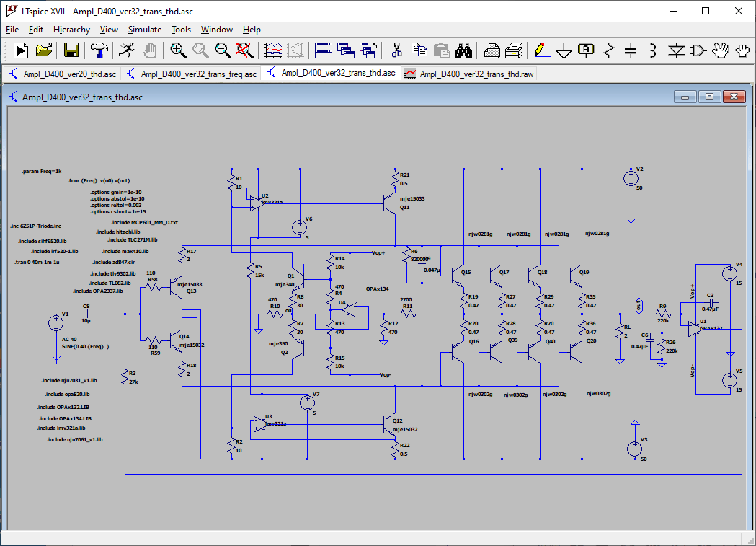Select the Ampl_D400_ver32_trans_thd.asc tab
The height and width of the screenshot is (546, 756).
pos(332,73)
